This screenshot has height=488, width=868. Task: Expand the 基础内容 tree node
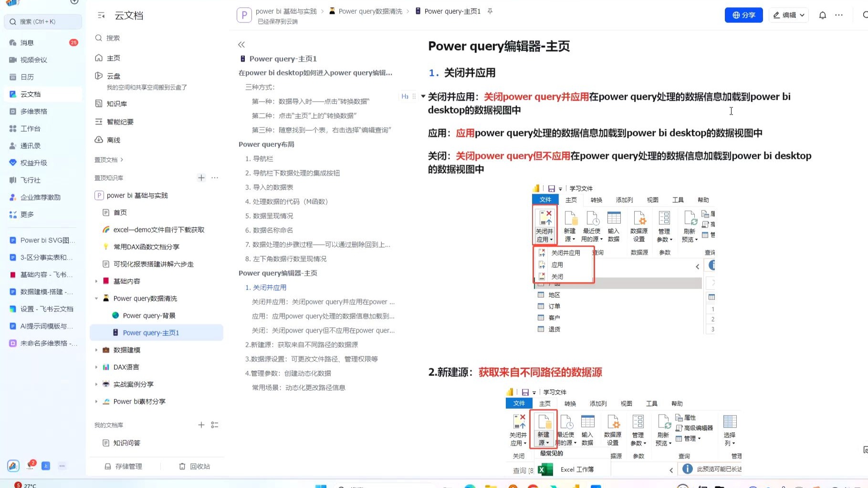tap(96, 281)
